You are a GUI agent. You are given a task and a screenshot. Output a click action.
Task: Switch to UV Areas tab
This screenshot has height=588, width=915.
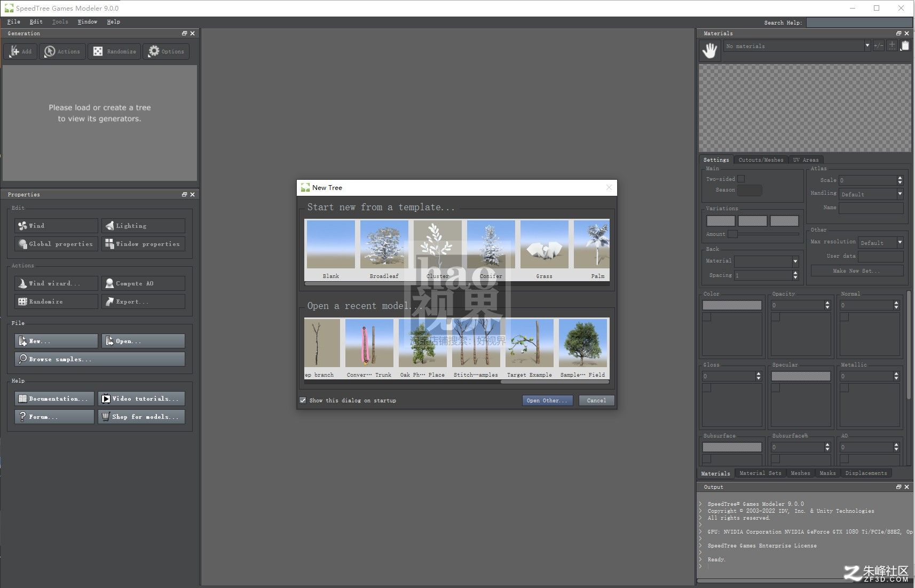(x=806, y=160)
